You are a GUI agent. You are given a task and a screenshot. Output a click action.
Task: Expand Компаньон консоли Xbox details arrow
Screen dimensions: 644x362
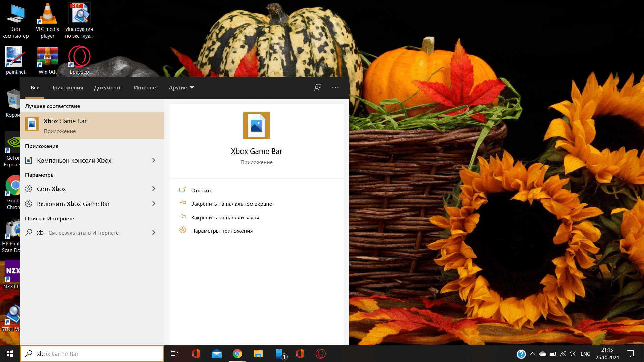pos(154,160)
